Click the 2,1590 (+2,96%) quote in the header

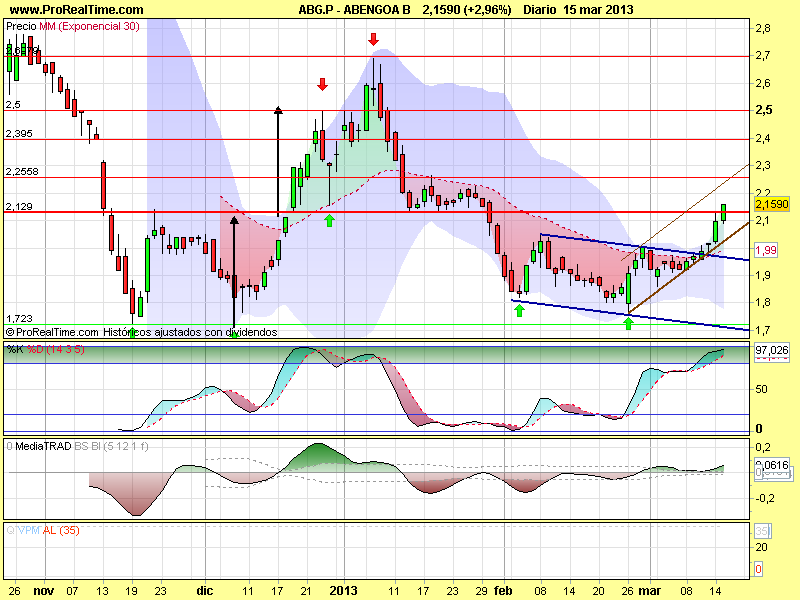tap(467, 10)
